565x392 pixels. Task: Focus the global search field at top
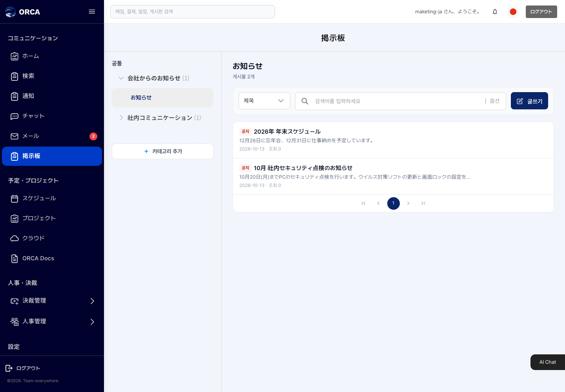(x=193, y=12)
